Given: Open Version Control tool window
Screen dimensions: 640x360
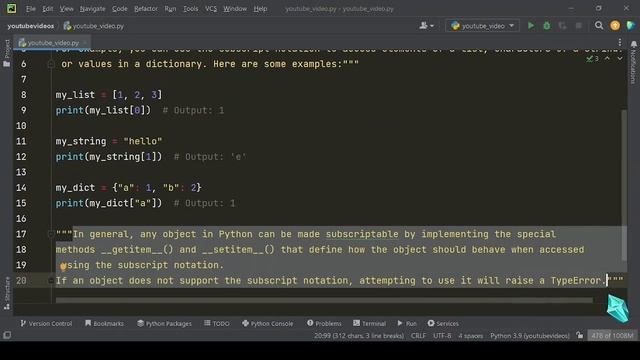Looking at the screenshot, I should (46, 323).
